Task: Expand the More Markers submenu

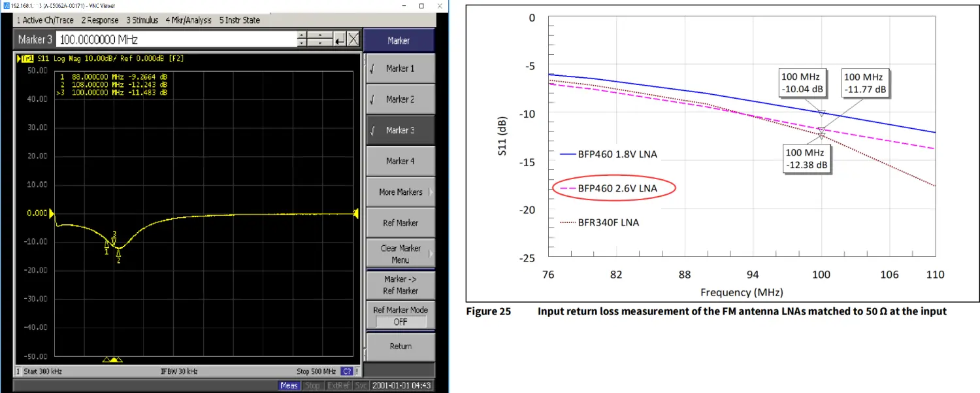Action: [x=400, y=192]
